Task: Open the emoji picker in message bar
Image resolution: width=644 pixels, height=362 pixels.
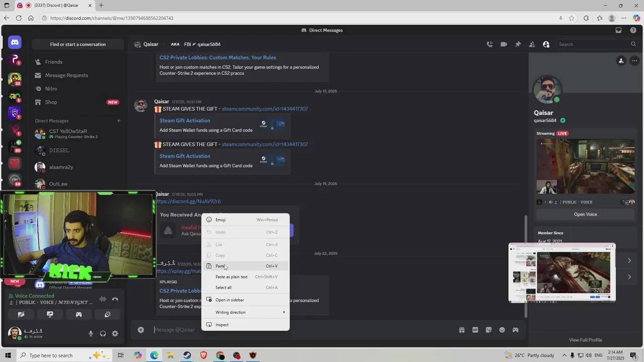Action: tap(502, 330)
